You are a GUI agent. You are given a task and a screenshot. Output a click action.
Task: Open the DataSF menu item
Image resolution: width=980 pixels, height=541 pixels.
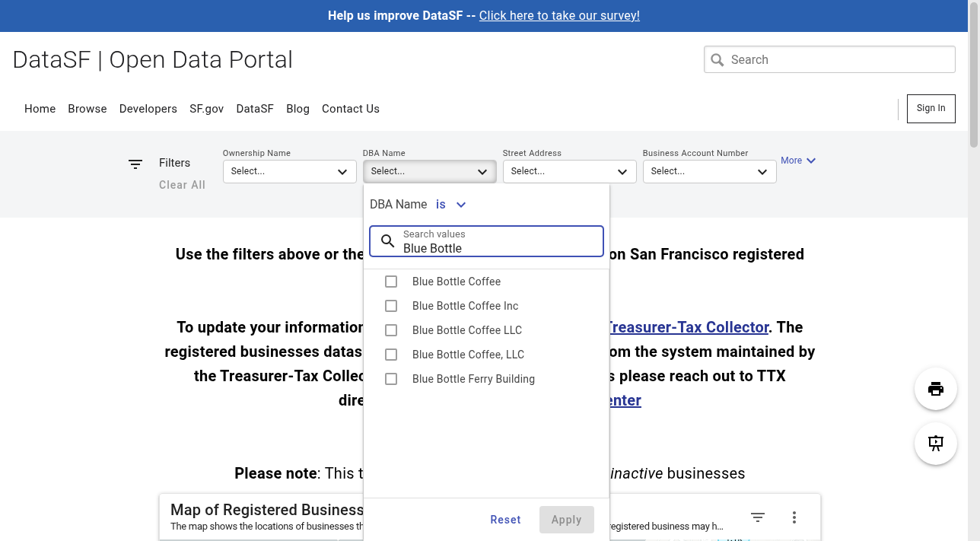255,109
